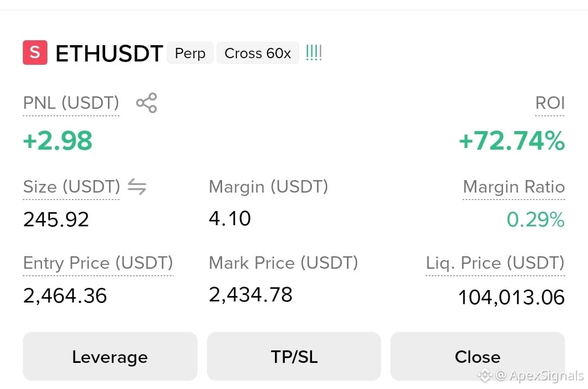This screenshot has height=389, width=588.
Task: Close the ETHUSDT position
Action: click(x=477, y=356)
